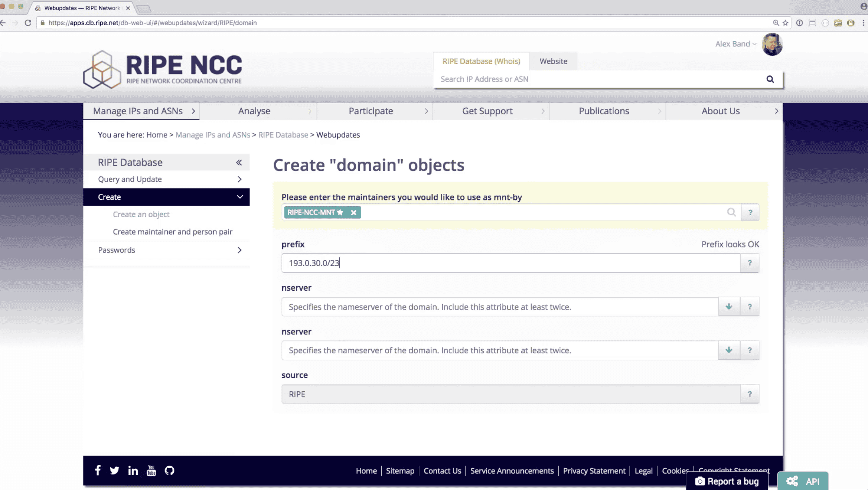Viewport: 868px width, 490px height.
Task: Click the down arrow on first nserver
Action: click(x=729, y=307)
